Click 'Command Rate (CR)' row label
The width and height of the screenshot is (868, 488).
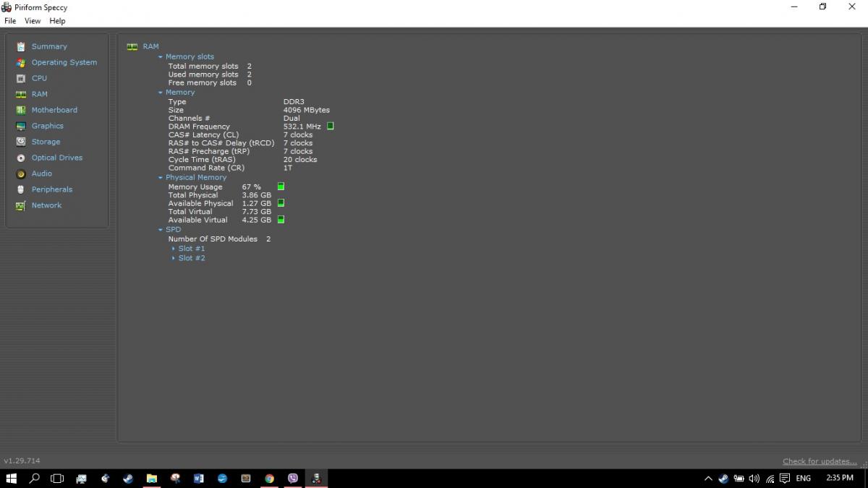point(206,168)
